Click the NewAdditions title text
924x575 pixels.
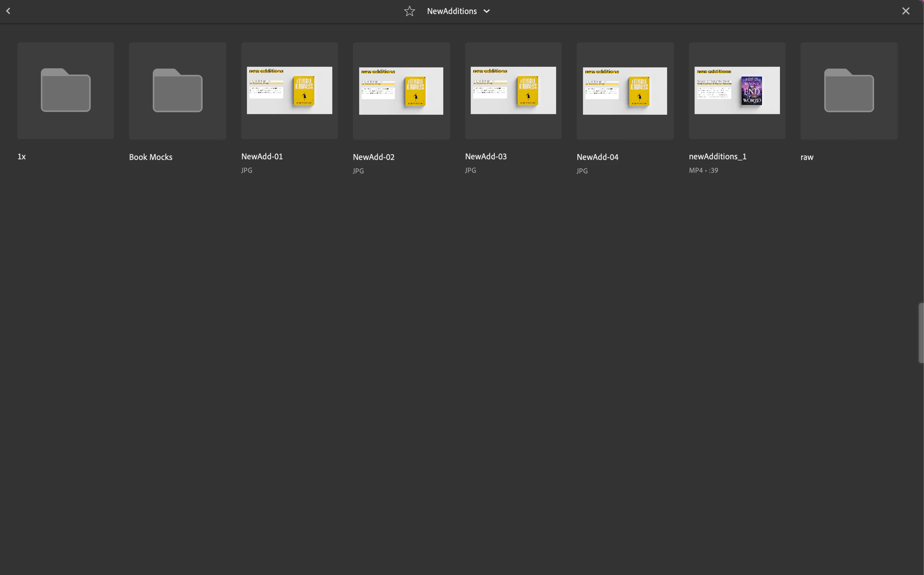pyautogui.click(x=451, y=12)
